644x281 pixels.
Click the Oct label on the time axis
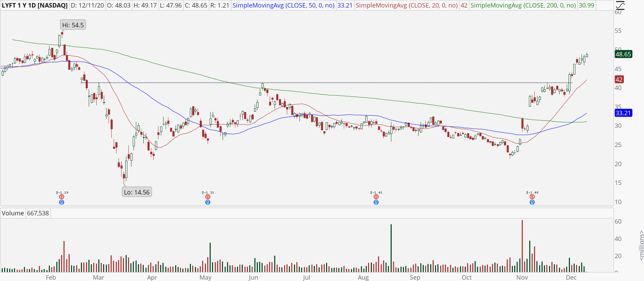[467, 277]
